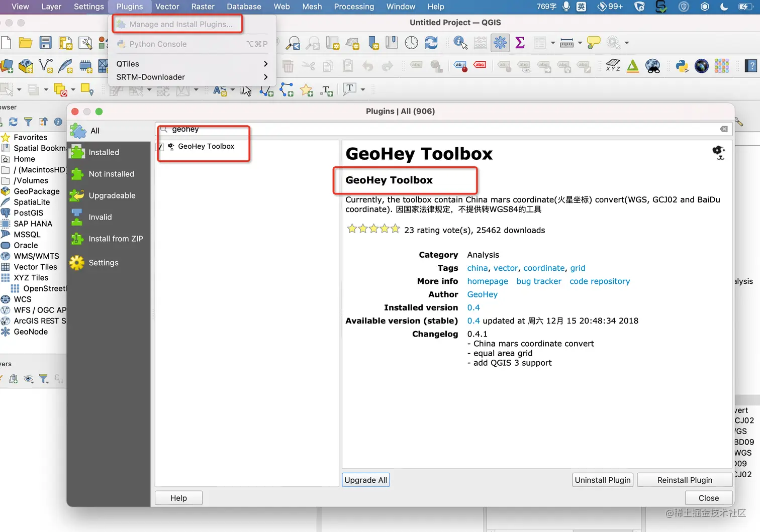Open dropdown beside the red deselect icon

click(73, 90)
